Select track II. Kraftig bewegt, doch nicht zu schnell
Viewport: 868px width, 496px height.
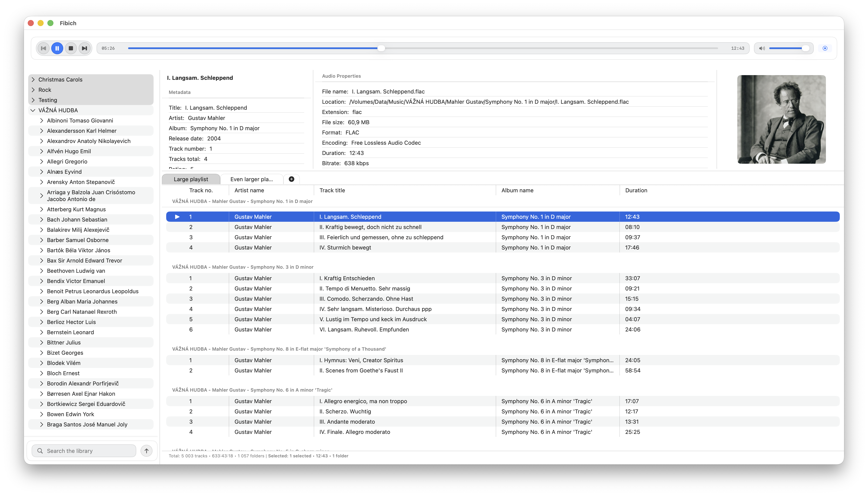coord(503,227)
